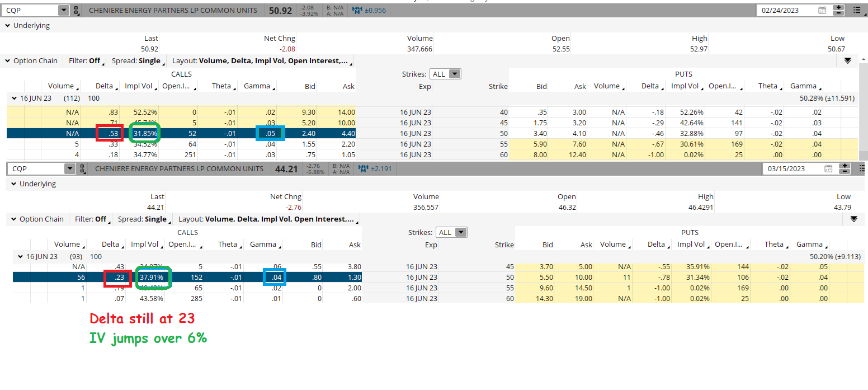This screenshot has width=868, height=390.
Task: Open Strikes ALL dropdown in 03/15/2023 panel
Action: pyautogui.click(x=452, y=232)
